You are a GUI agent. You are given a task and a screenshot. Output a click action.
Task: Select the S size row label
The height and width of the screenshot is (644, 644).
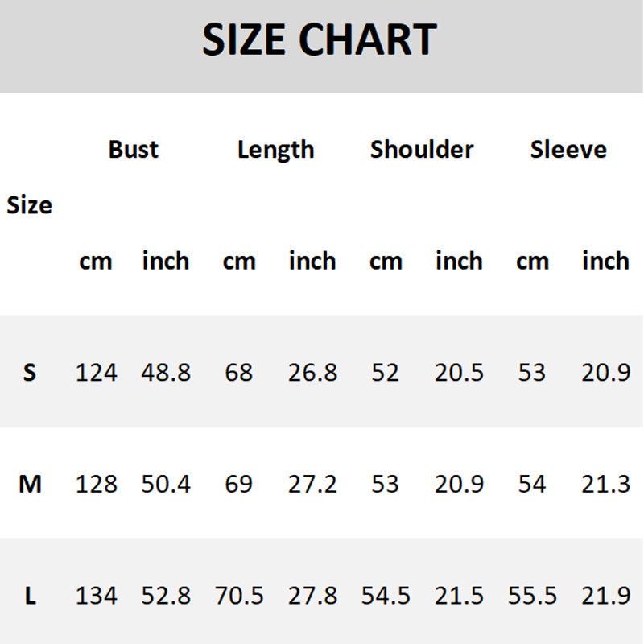click(x=30, y=373)
